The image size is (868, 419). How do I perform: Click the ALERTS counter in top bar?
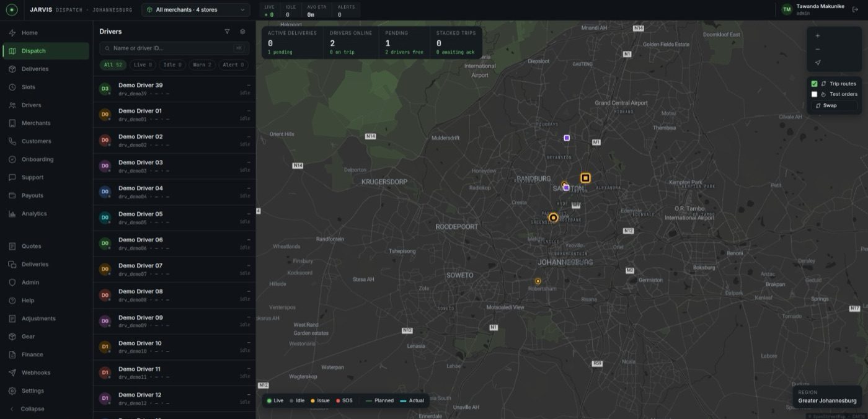346,11
